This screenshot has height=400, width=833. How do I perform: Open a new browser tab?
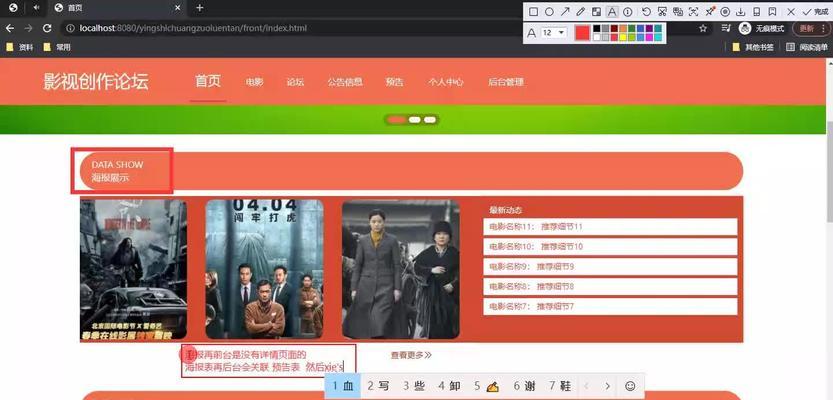tap(199, 8)
